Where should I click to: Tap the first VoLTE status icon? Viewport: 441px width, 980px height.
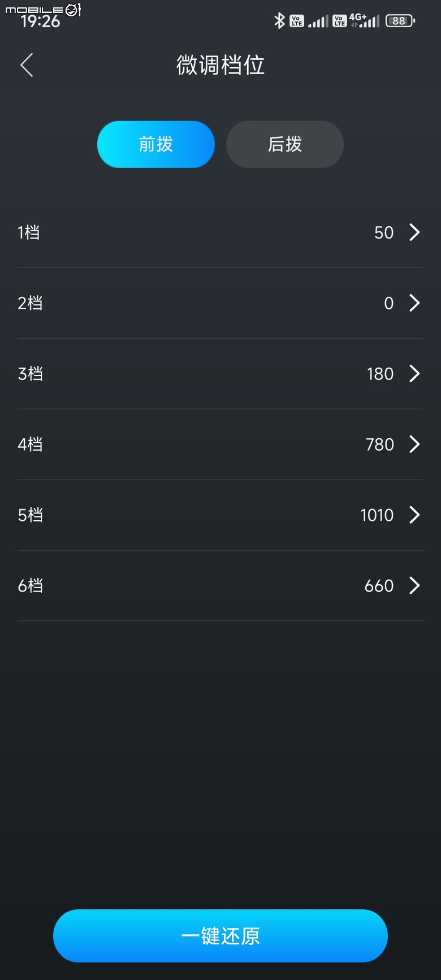(297, 21)
